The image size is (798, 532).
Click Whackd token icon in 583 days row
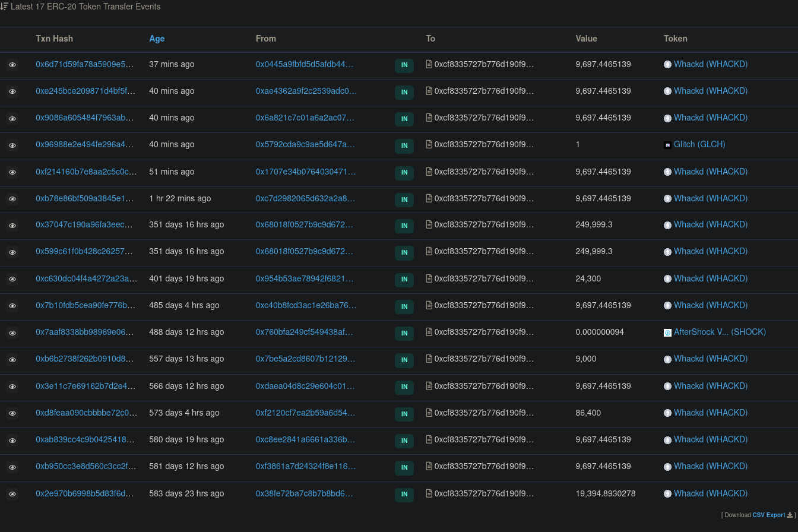[667, 494]
